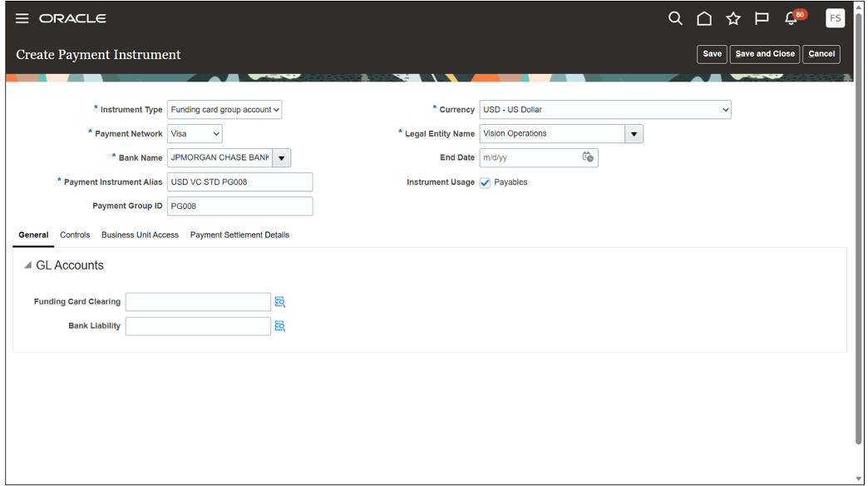Click the Bank Liability input field
This screenshot has width=868, height=486.
[198, 326]
